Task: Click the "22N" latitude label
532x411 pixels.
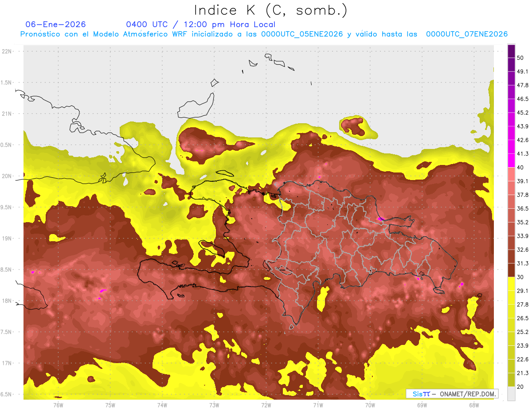Action: tap(8, 51)
